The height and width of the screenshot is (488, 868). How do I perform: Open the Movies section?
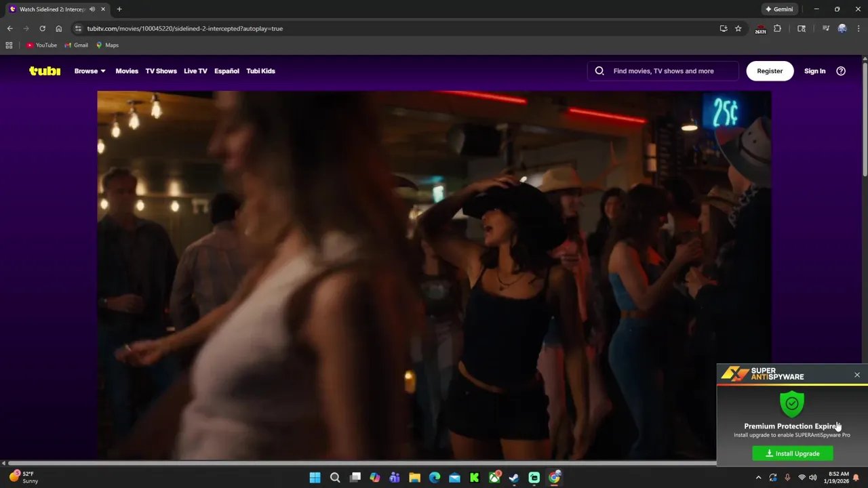click(127, 70)
